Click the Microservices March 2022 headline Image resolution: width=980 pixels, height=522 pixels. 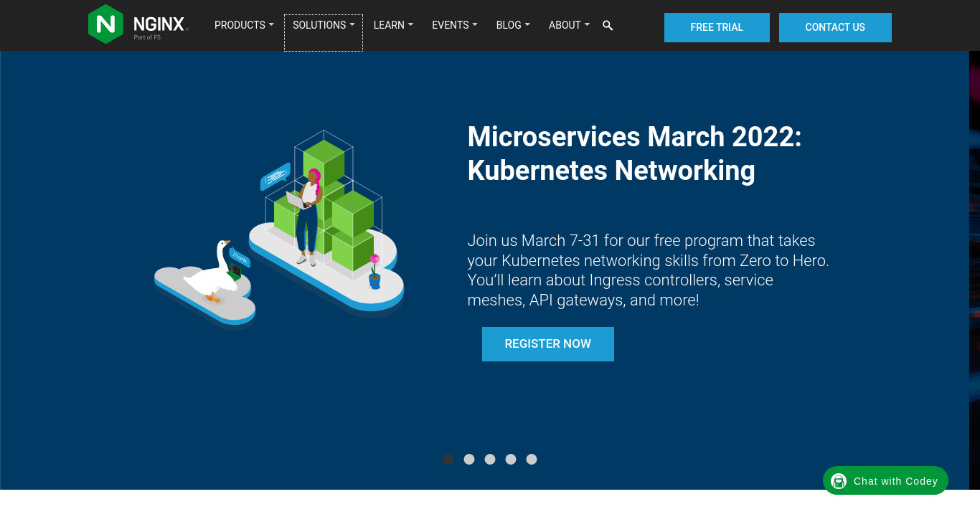coord(634,153)
